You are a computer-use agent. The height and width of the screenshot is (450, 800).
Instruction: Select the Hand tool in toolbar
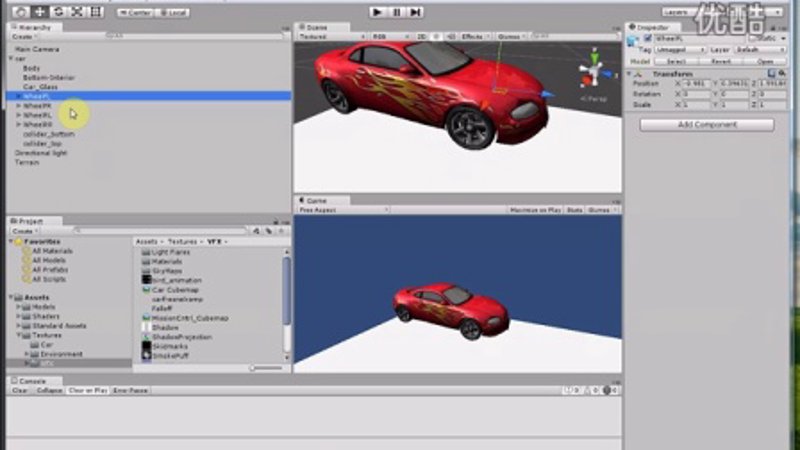(x=21, y=12)
